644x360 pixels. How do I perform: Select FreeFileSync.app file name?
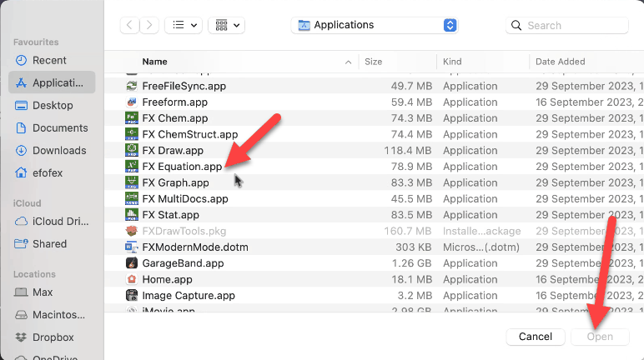pyautogui.click(x=184, y=86)
